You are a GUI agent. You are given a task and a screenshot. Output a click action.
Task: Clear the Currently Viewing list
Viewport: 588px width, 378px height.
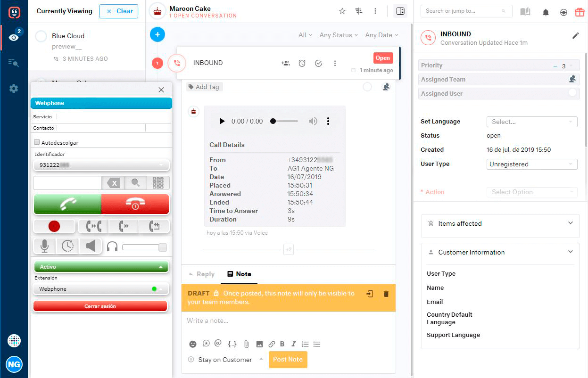point(119,11)
